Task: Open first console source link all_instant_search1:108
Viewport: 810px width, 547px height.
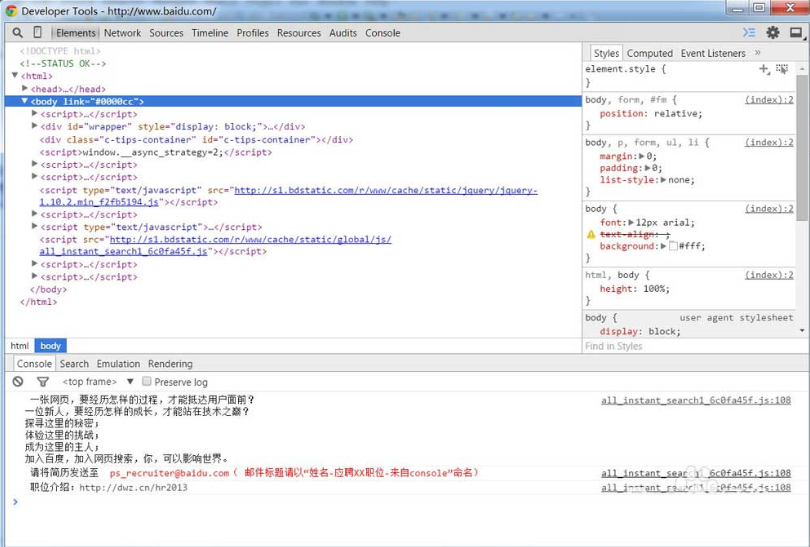Action: click(x=696, y=400)
